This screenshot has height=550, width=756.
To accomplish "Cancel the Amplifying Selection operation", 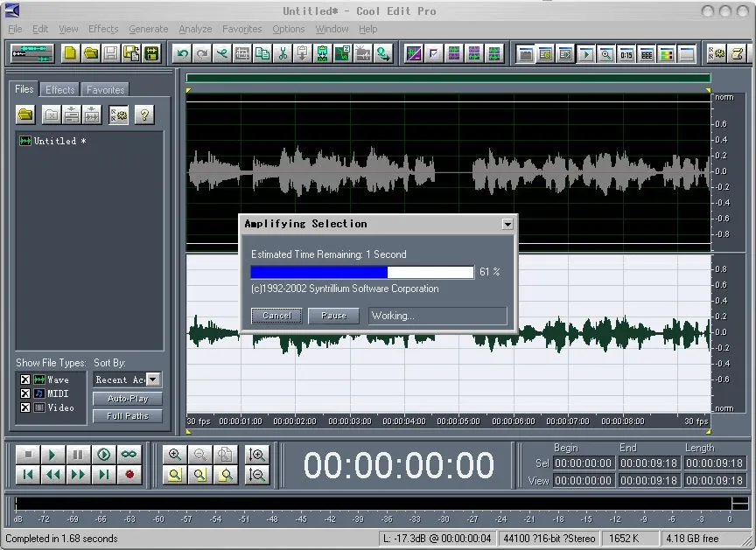I will pyautogui.click(x=276, y=316).
